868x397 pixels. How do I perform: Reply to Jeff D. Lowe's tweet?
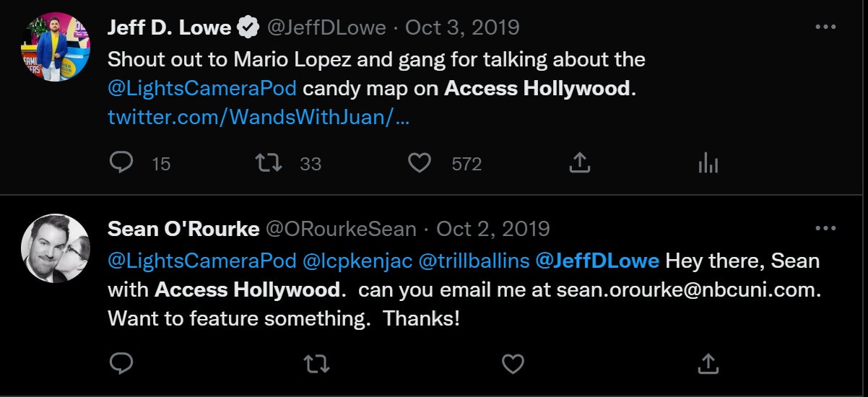coord(121,164)
